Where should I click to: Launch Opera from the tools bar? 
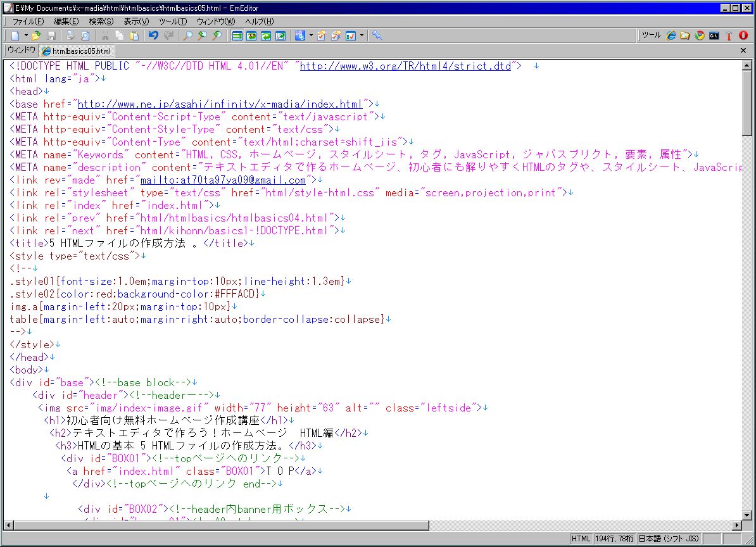743,35
